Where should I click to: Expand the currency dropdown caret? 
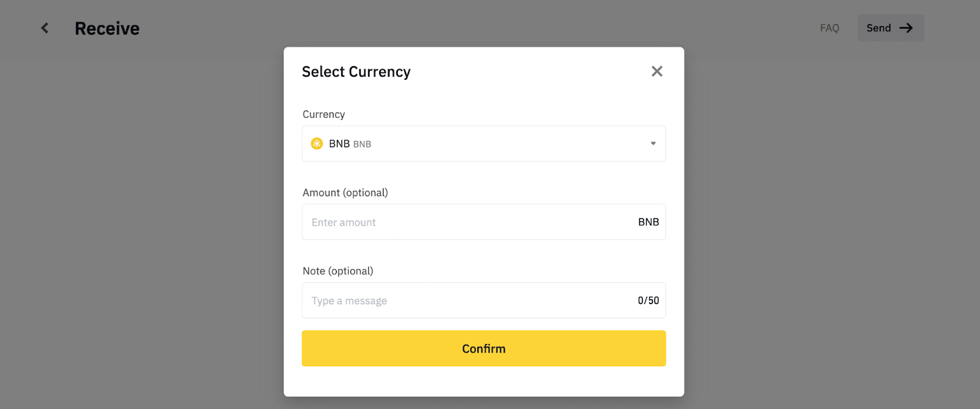click(x=653, y=143)
